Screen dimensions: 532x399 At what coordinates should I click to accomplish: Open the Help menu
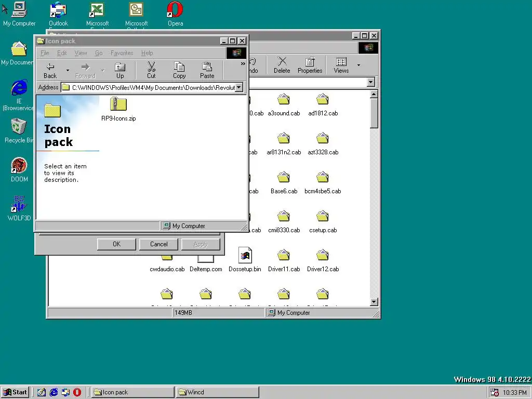[x=147, y=53]
